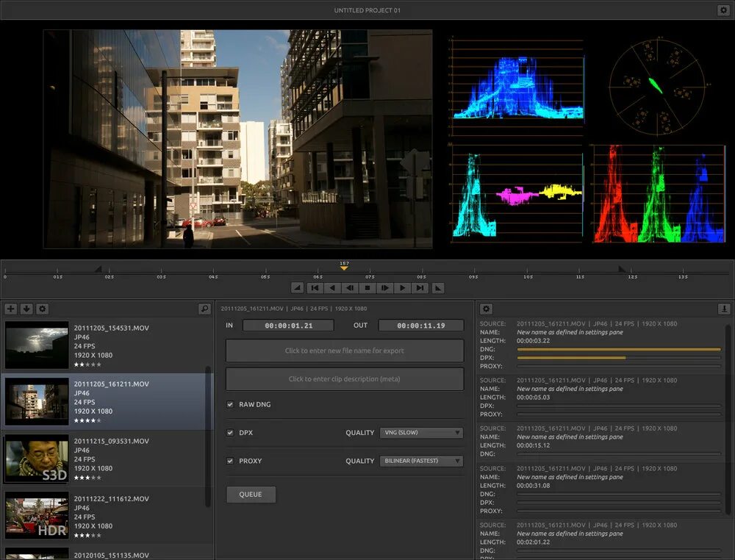This screenshot has width=735, height=560.
Task: Jump to the clip end
Action: click(x=420, y=288)
